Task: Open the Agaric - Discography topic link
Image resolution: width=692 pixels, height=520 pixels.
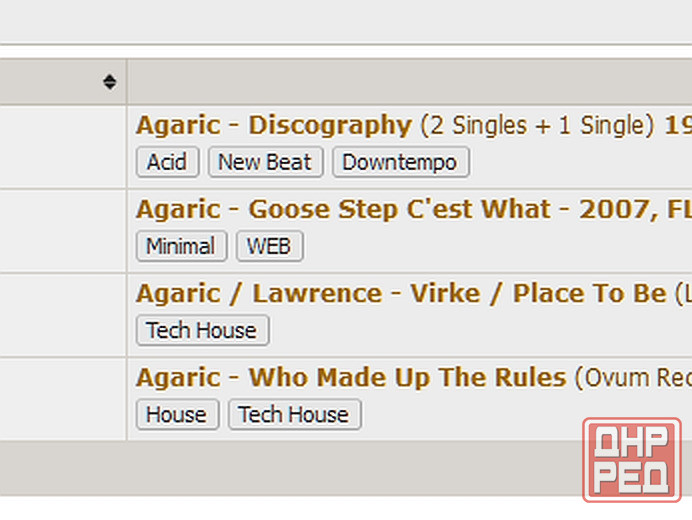Action: (273, 126)
